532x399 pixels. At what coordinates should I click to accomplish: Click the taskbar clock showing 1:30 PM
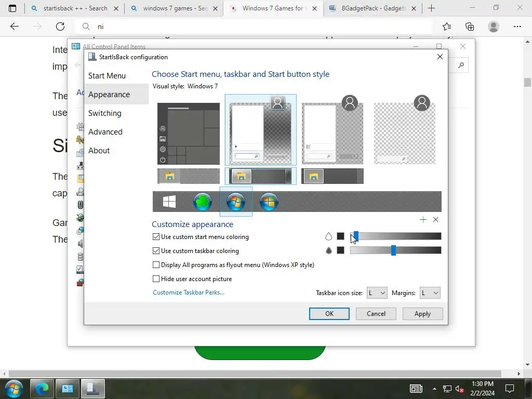[483, 389]
